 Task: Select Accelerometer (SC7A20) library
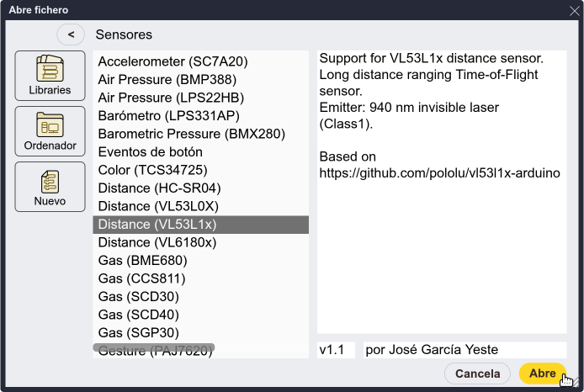201,61
